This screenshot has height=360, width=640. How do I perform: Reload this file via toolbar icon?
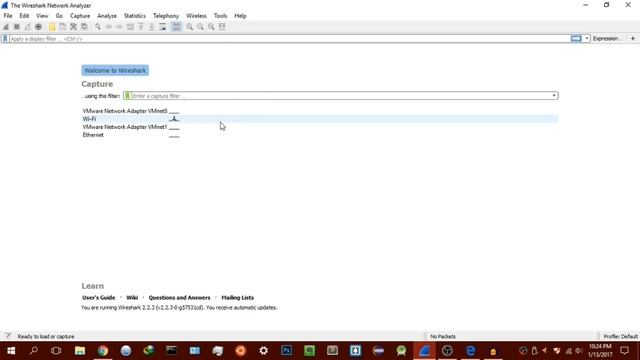(x=84, y=27)
